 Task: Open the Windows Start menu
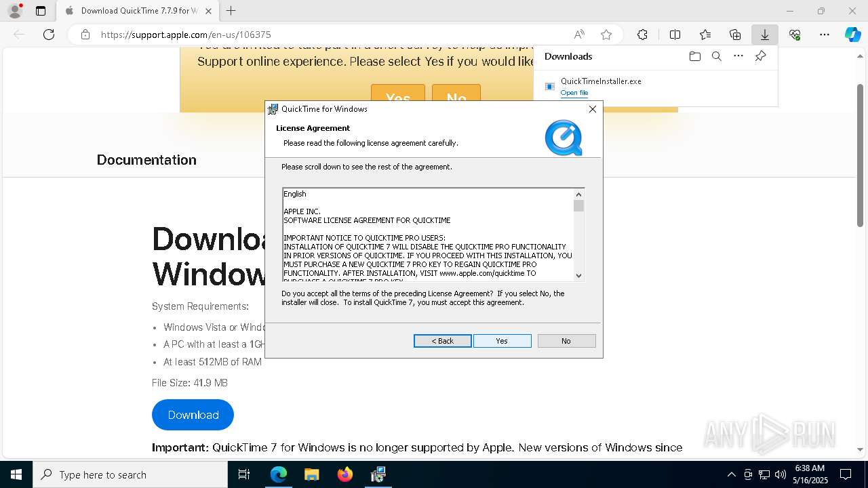click(16, 474)
